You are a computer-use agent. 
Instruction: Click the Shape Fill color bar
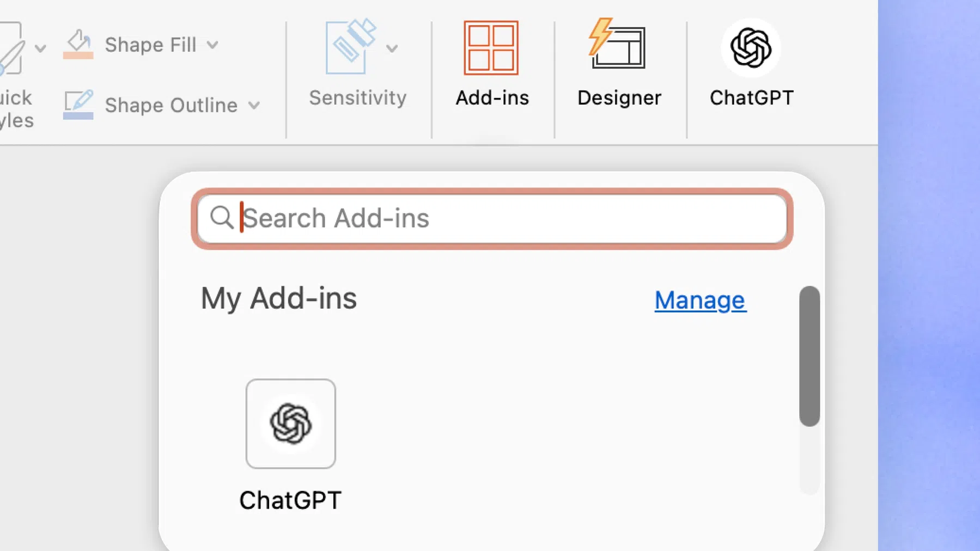point(78,56)
